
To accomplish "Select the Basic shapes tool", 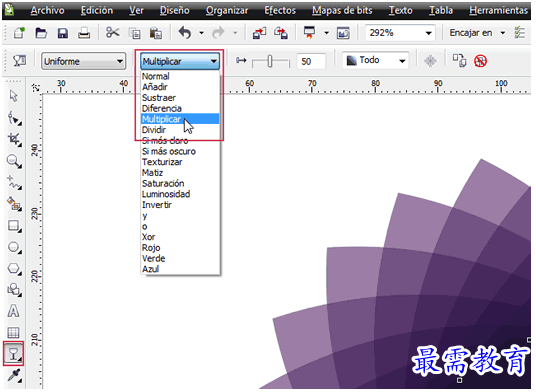I will tap(14, 290).
